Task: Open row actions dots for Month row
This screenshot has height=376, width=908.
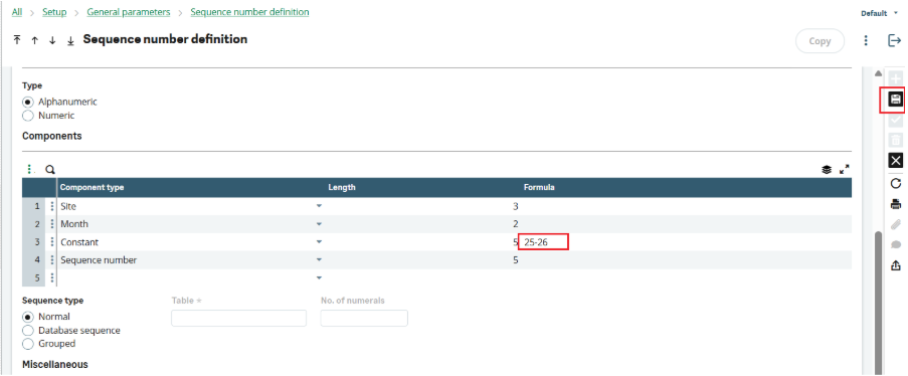Action: point(52,224)
